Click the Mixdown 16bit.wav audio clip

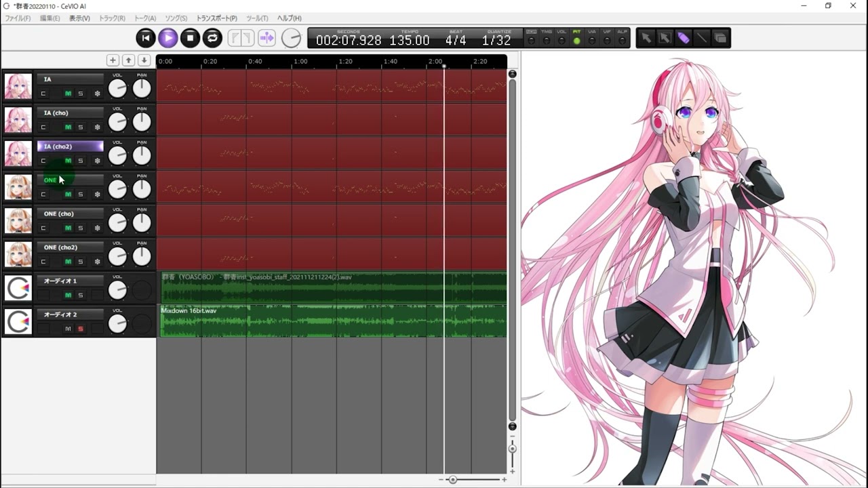pos(334,321)
